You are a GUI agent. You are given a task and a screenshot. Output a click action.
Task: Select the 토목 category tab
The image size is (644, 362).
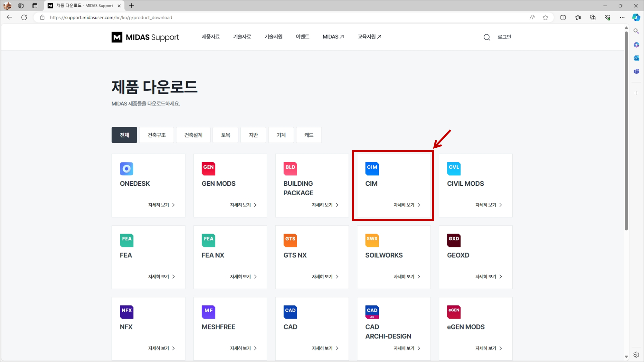click(225, 135)
